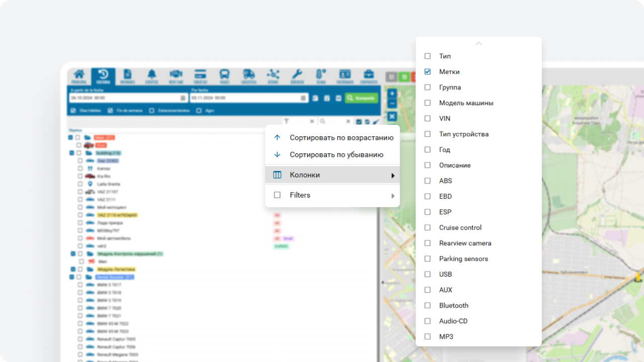
Task: Click the Rent Car handshake icon
Action: pos(176,76)
